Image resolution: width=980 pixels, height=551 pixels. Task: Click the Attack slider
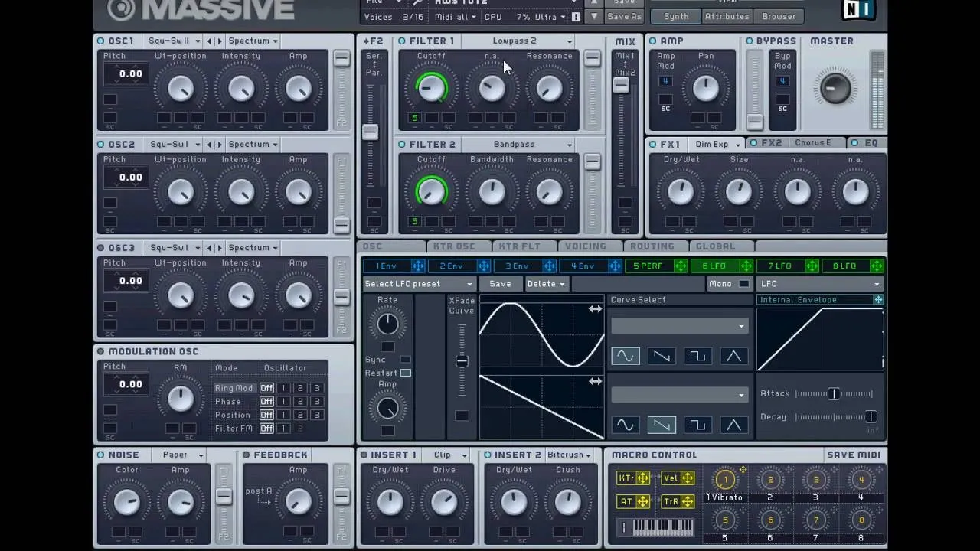[x=835, y=393]
